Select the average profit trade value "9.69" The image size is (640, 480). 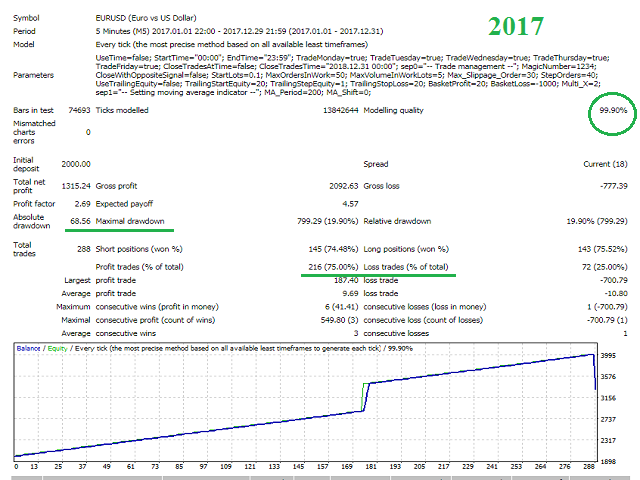[x=350, y=293]
